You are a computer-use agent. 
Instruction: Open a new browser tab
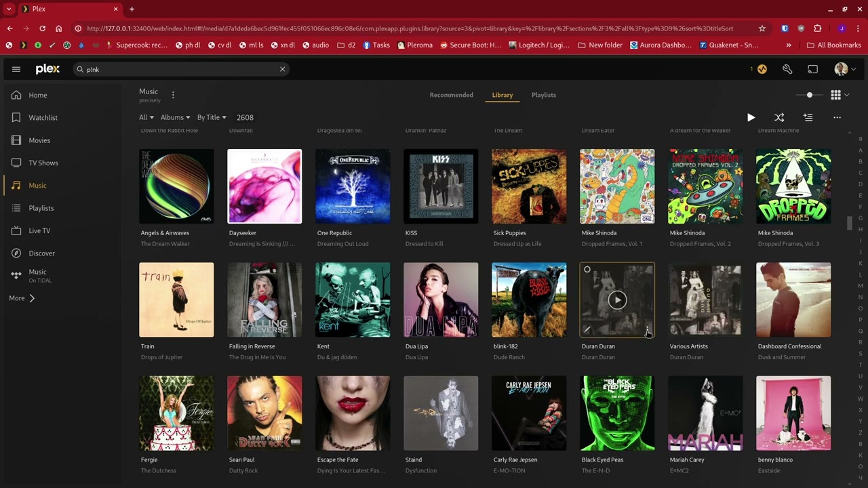[132, 9]
